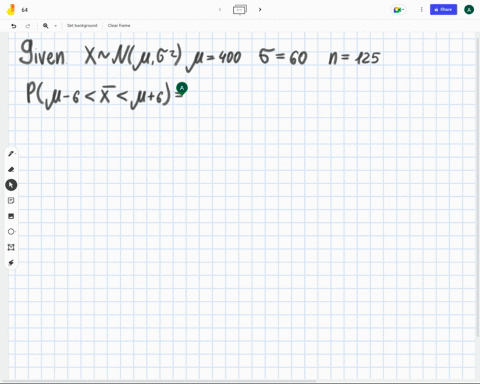Viewport: 480px width, 384px height.
Task: Start a Google Meet call
Action: [x=398, y=10]
